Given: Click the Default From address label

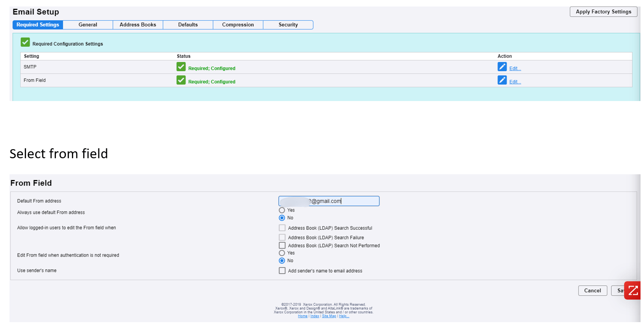Looking at the screenshot, I should [x=39, y=201].
